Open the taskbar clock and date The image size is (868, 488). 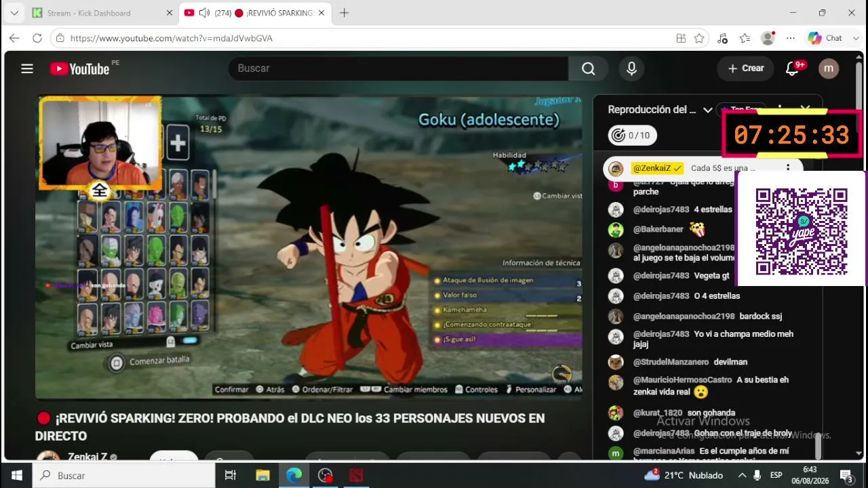click(810, 475)
